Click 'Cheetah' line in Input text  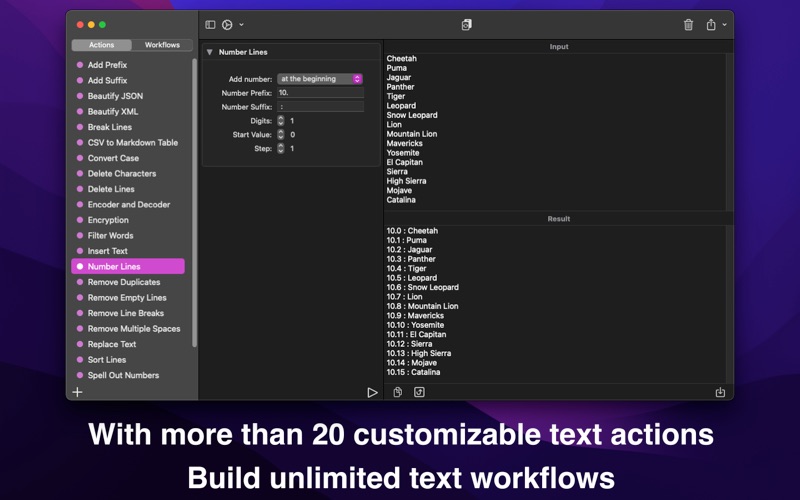(x=402, y=59)
